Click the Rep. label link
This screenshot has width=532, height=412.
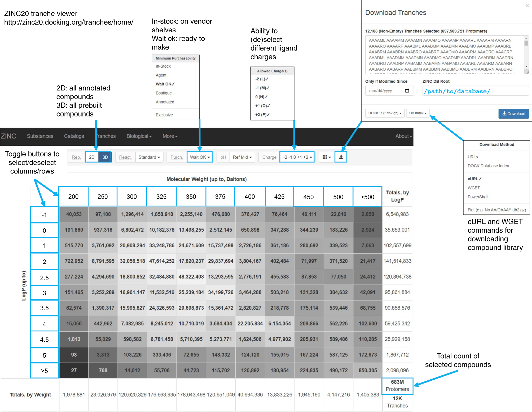click(x=76, y=157)
